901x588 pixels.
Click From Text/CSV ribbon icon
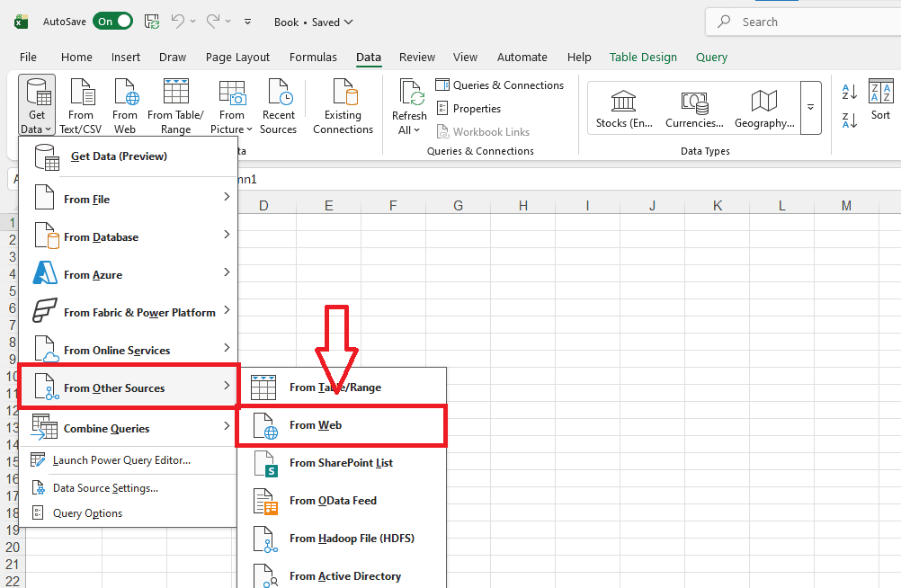point(80,106)
